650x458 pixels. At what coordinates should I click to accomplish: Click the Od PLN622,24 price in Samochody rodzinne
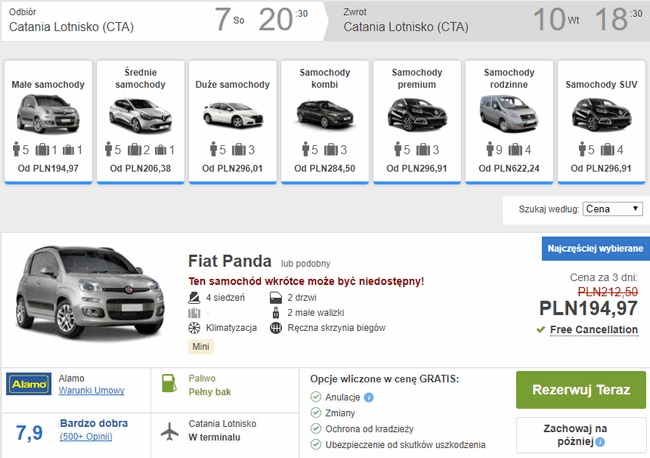(x=509, y=169)
